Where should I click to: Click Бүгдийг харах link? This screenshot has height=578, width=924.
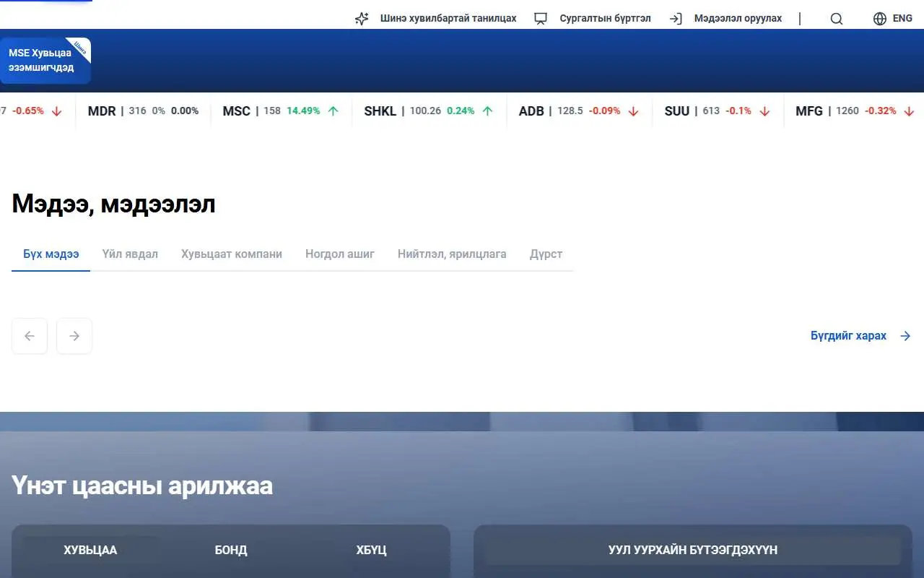pyautogui.click(x=848, y=336)
